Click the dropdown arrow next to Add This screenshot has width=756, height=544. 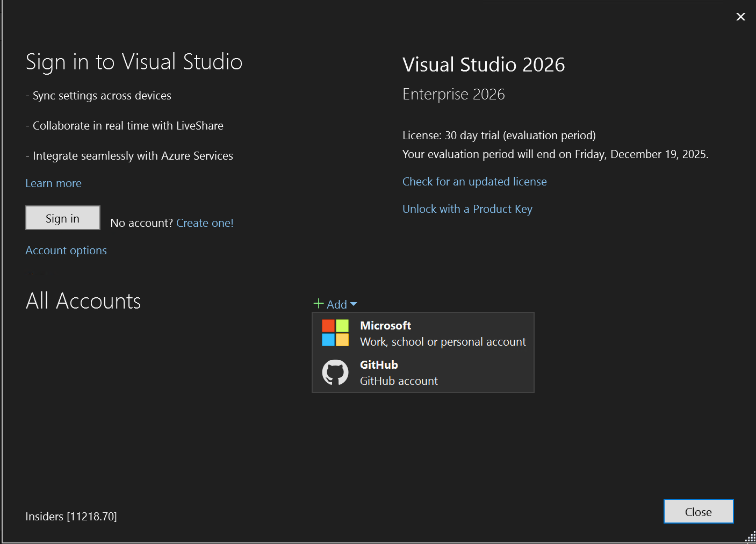(x=353, y=304)
